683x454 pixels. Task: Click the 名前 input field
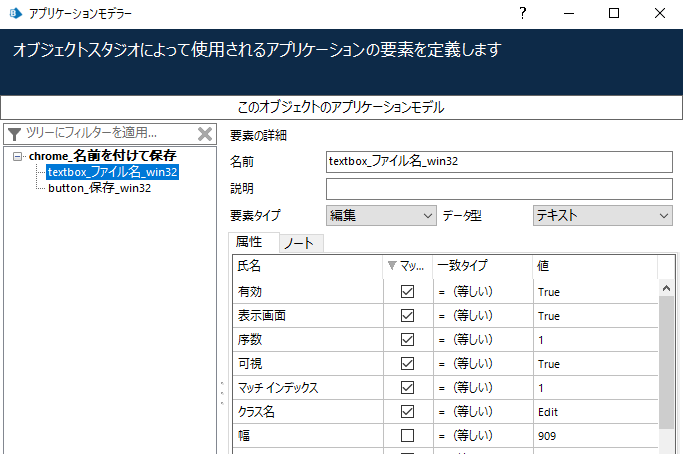(x=499, y=162)
